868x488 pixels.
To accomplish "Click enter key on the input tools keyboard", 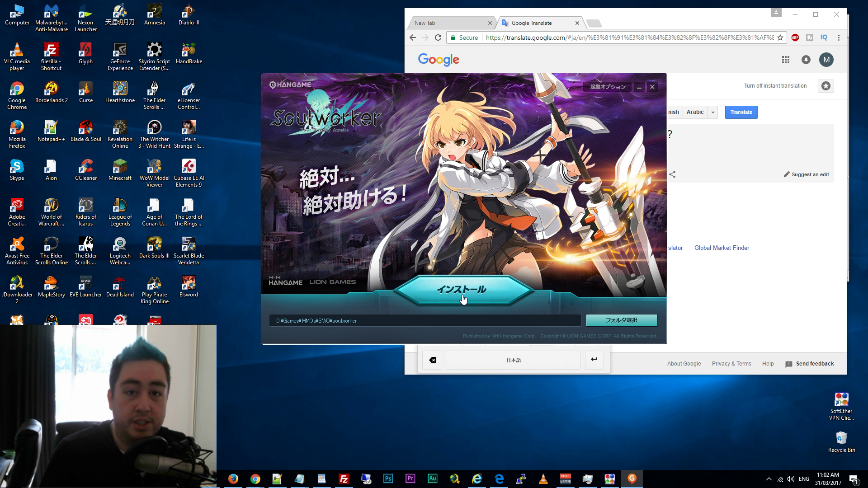I will [x=594, y=360].
